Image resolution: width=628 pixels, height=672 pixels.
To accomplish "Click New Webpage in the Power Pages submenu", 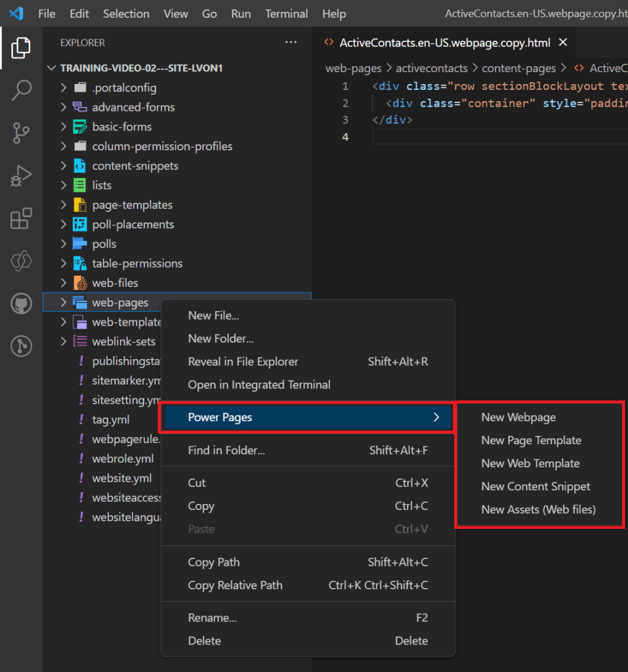I will pyautogui.click(x=518, y=417).
